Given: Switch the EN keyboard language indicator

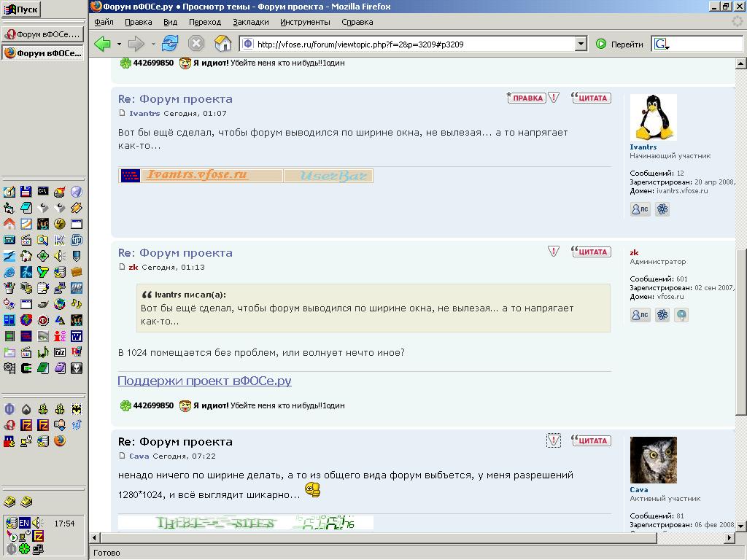Looking at the screenshot, I should [x=24, y=523].
